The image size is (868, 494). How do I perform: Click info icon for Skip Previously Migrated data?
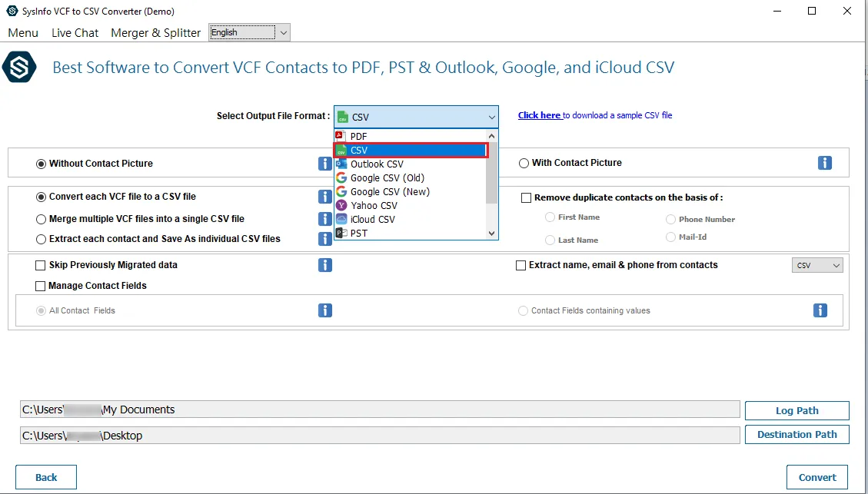pos(325,265)
